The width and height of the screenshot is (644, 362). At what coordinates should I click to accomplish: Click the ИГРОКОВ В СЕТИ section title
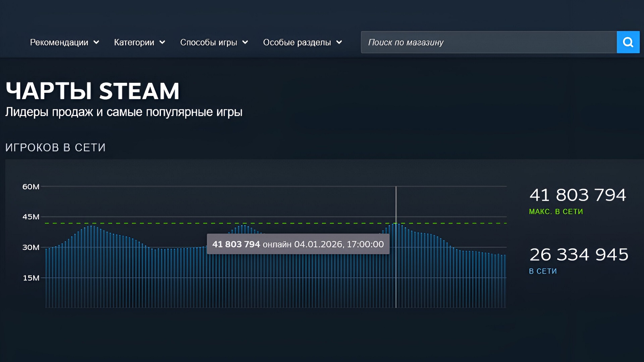click(x=55, y=147)
